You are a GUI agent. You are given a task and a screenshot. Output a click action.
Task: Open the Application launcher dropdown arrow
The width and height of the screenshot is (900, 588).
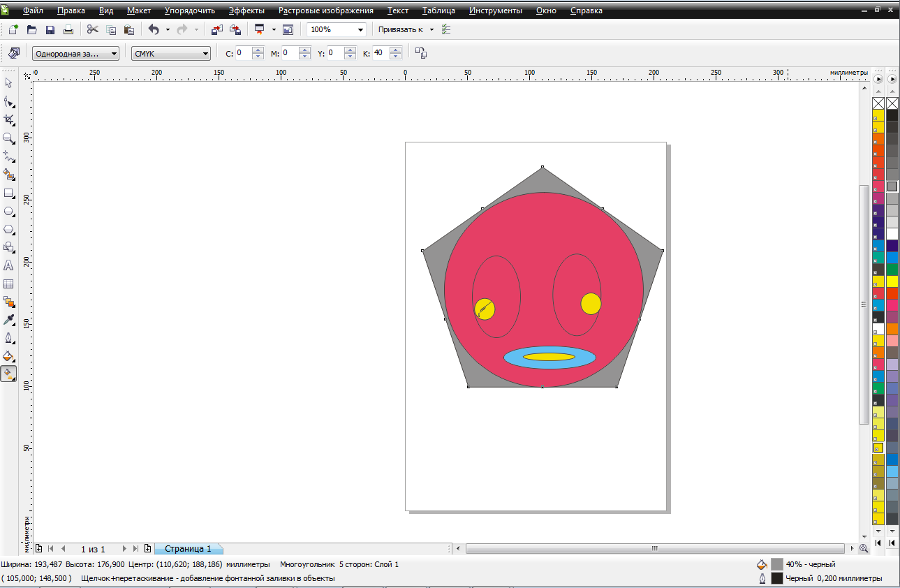coord(274,29)
